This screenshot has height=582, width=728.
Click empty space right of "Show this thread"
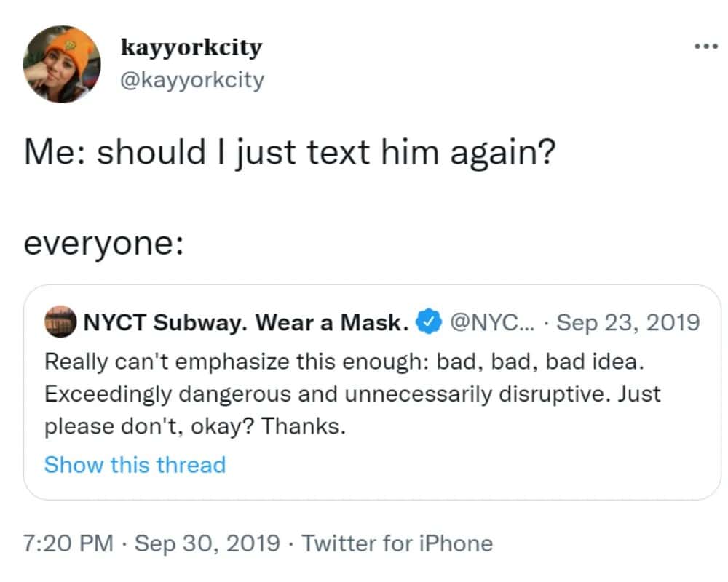(473, 464)
